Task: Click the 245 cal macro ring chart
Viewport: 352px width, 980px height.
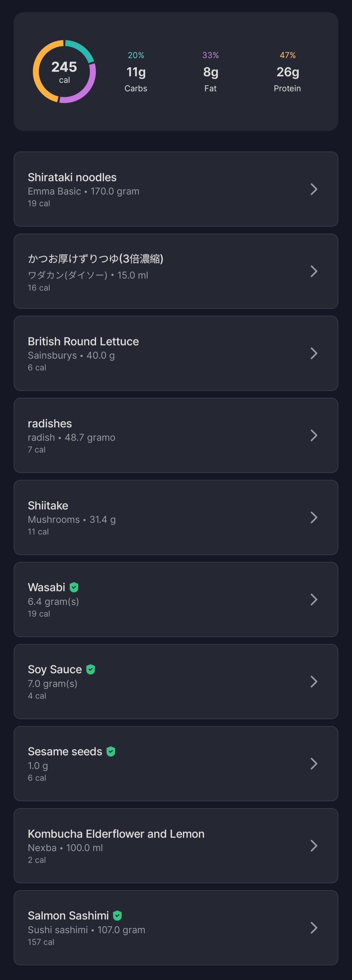Action: pyautogui.click(x=64, y=72)
